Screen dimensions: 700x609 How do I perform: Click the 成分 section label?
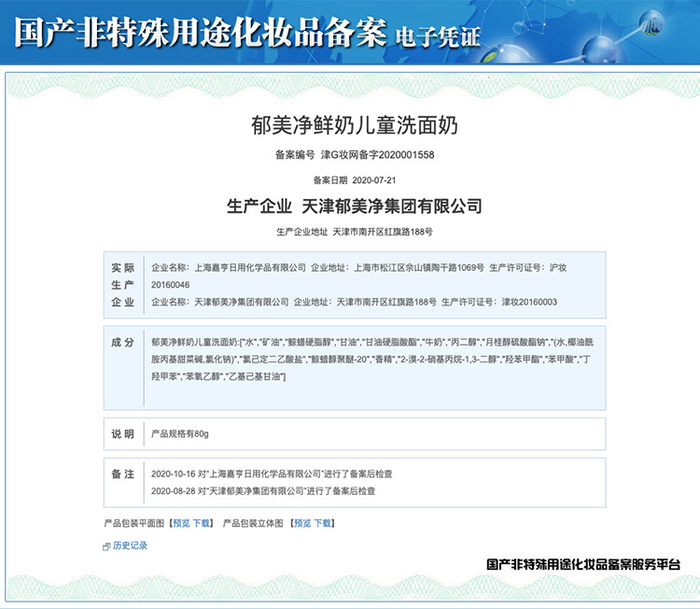pos(123,343)
